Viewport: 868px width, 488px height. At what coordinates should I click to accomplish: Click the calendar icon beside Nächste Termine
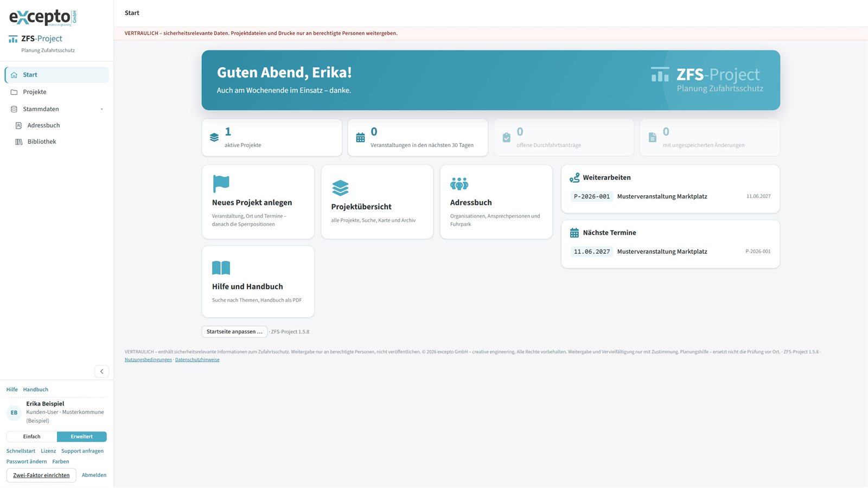[574, 233]
